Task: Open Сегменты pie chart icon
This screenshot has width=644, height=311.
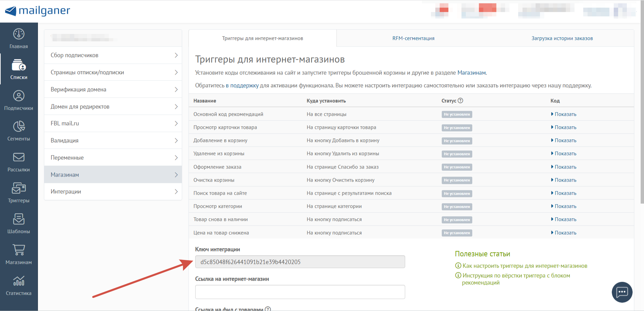Action: click(x=19, y=126)
